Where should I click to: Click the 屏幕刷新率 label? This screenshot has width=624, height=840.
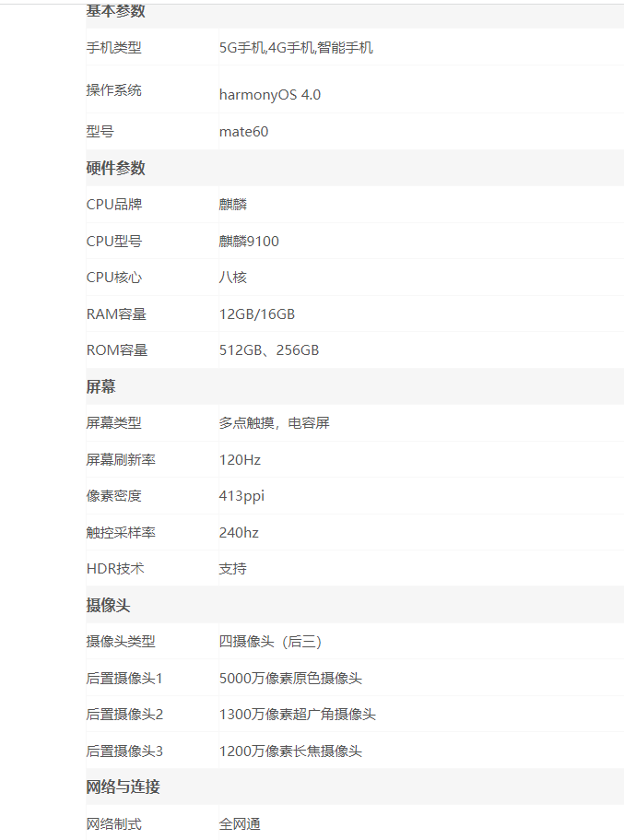[121, 459]
